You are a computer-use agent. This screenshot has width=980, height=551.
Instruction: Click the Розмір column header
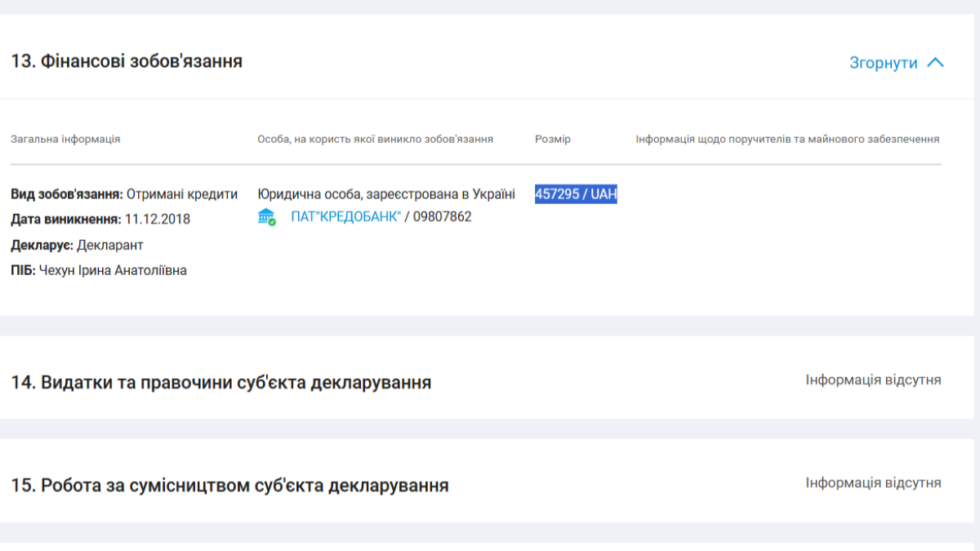(553, 140)
